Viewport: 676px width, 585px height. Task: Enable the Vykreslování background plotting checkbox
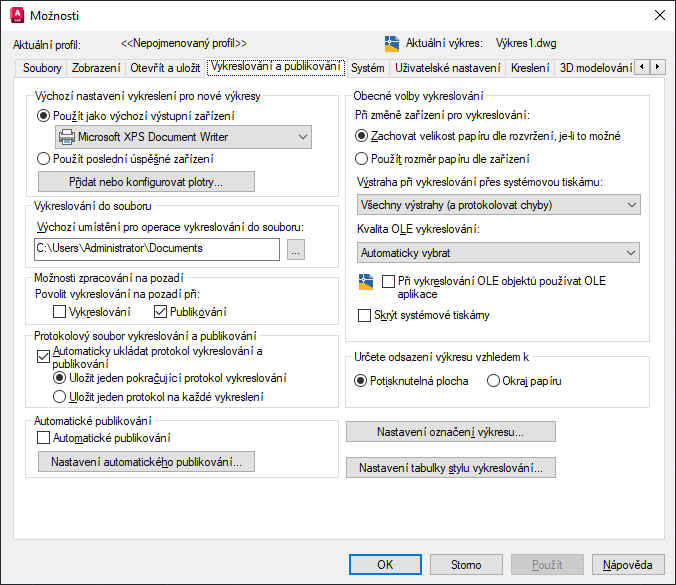pos(60,312)
